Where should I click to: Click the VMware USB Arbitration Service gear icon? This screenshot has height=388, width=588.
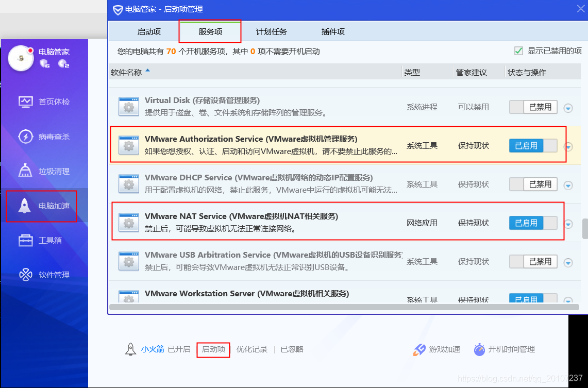point(129,261)
